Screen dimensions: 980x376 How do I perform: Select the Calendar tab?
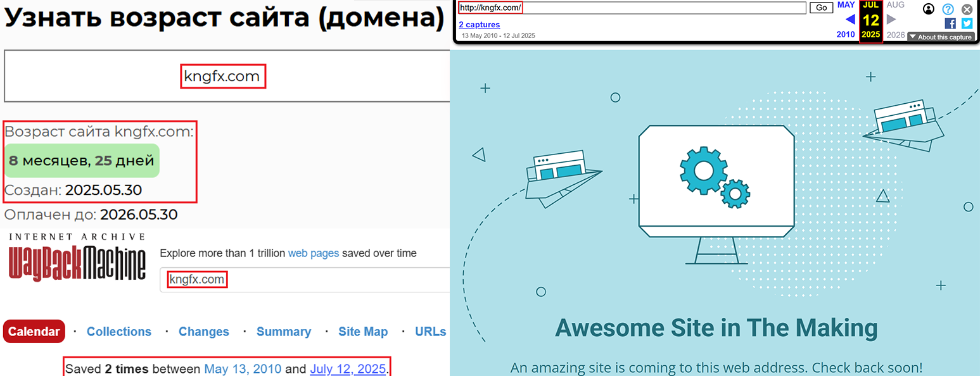34,331
